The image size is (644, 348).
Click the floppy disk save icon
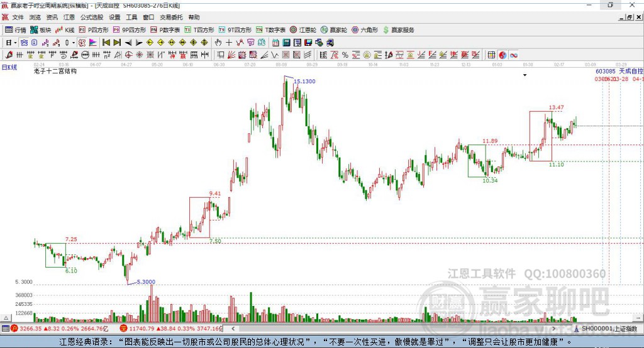(x=308, y=43)
